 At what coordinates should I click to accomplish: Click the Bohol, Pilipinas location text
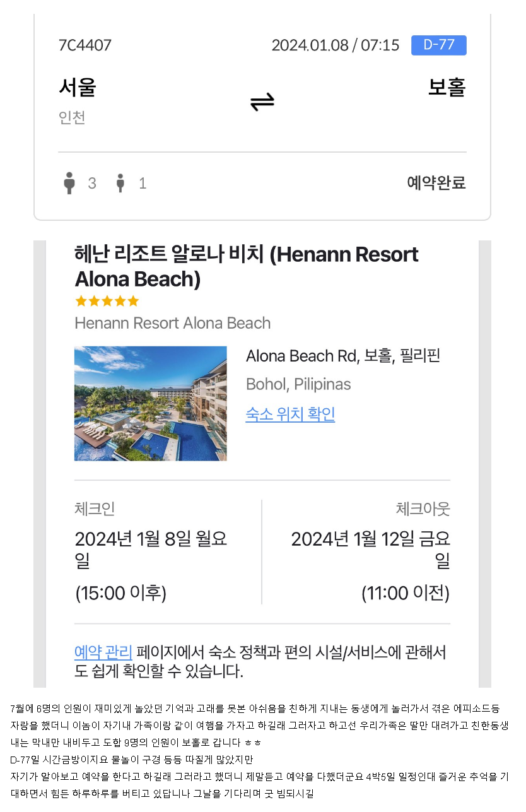click(298, 384)
